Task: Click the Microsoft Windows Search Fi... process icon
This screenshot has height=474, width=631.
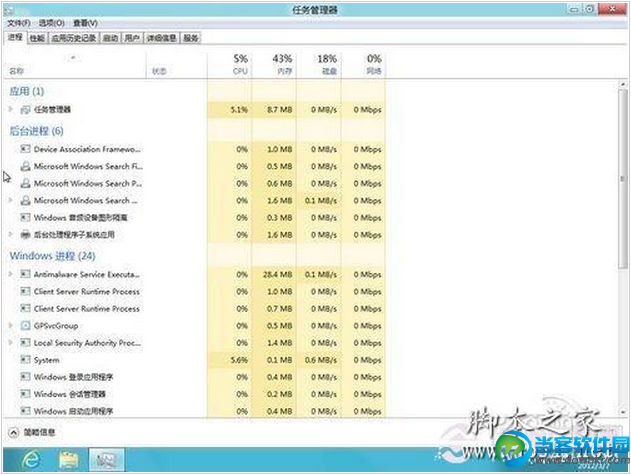Action: point(25,166)
